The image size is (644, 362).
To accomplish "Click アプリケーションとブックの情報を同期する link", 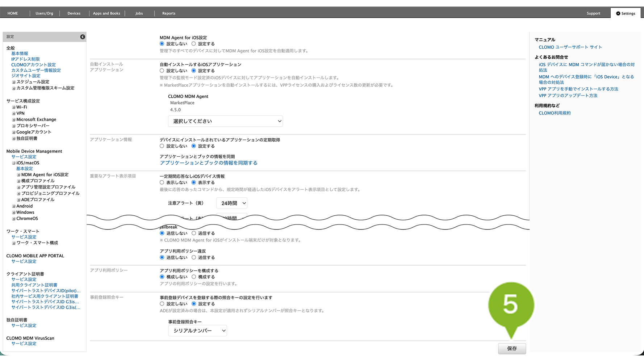I will click(x=209, y=163).
